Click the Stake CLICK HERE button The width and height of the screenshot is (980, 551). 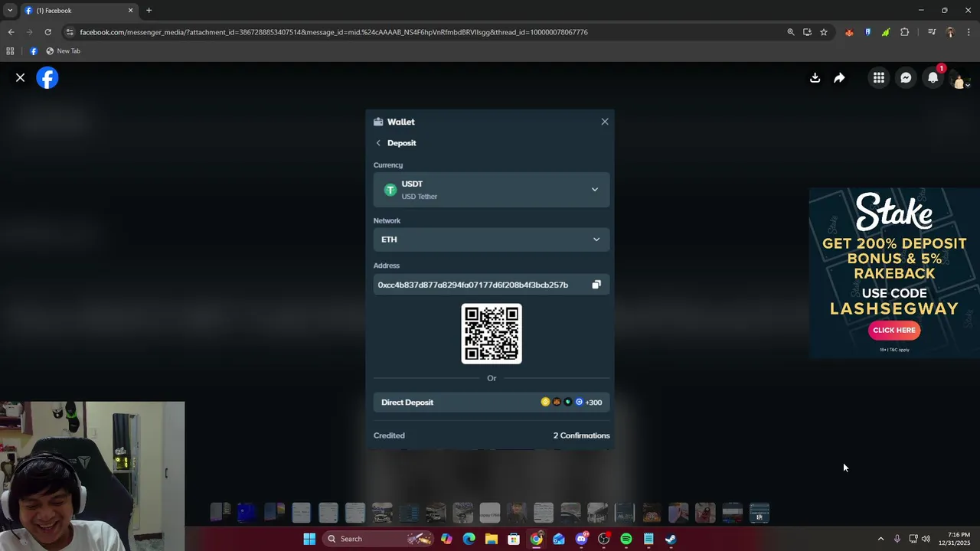click(894, 330)
